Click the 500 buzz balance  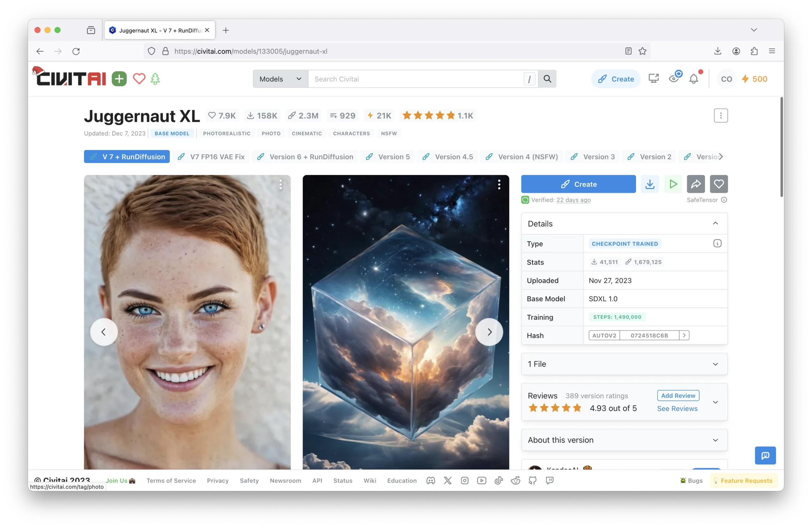(755, 79)
